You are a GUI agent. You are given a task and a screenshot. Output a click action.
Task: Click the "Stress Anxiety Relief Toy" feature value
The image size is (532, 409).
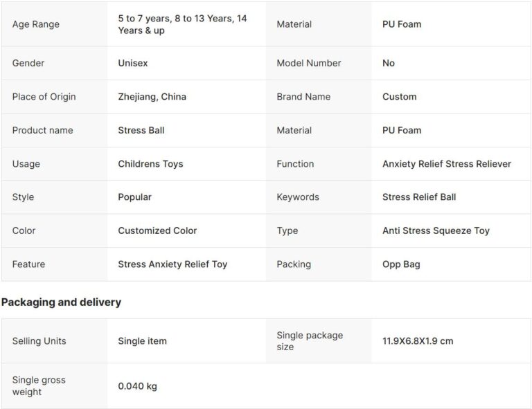[172, 264]
